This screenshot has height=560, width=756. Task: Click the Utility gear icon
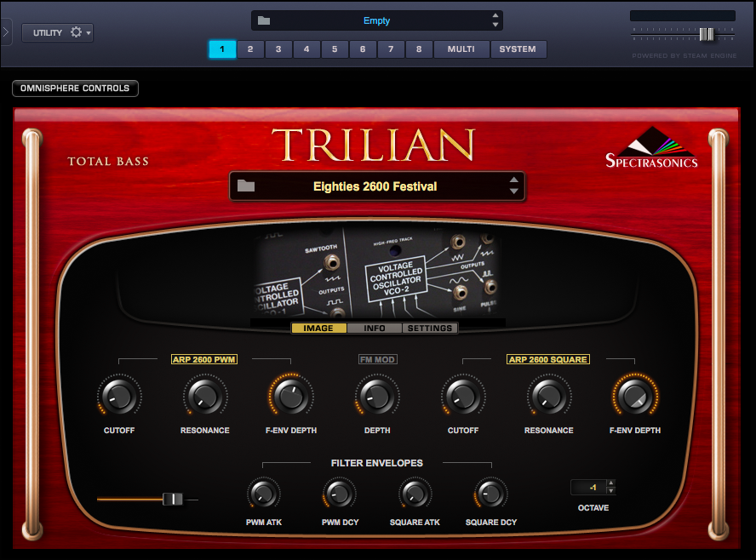point(76,32)
